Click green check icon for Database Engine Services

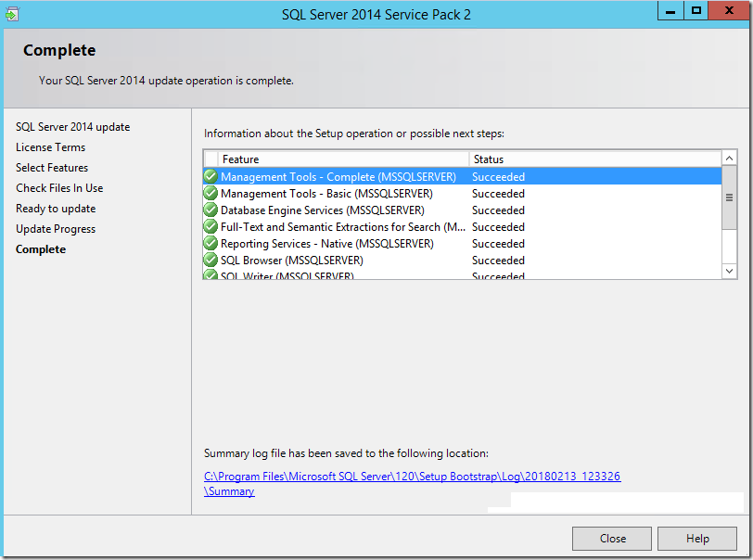click(x=211, y=210)
